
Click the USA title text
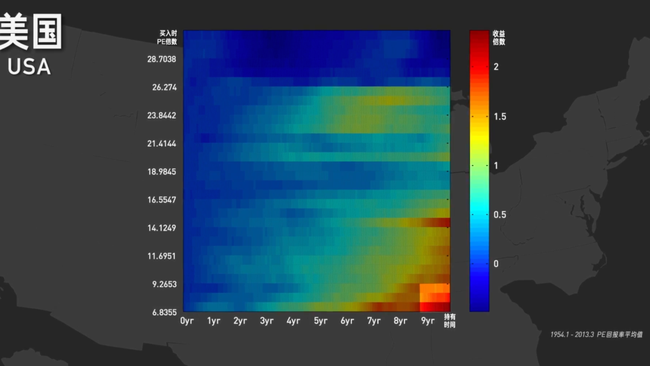(29, 67)
